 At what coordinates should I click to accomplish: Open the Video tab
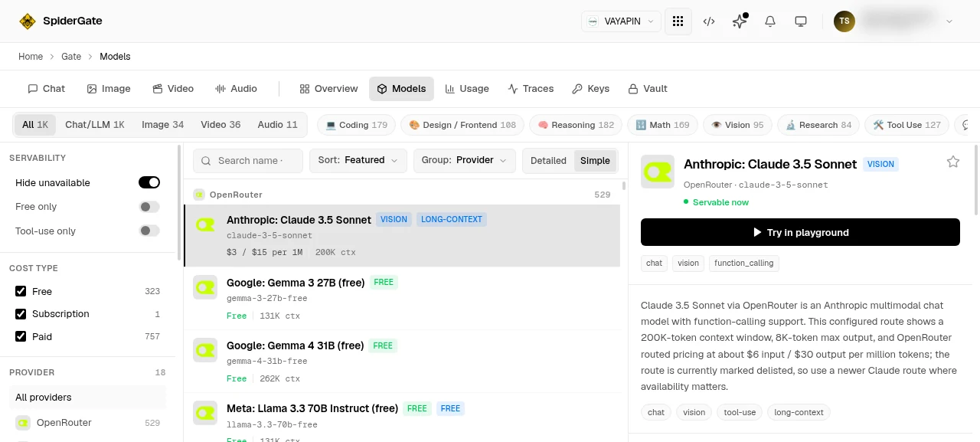coord(173,89)
